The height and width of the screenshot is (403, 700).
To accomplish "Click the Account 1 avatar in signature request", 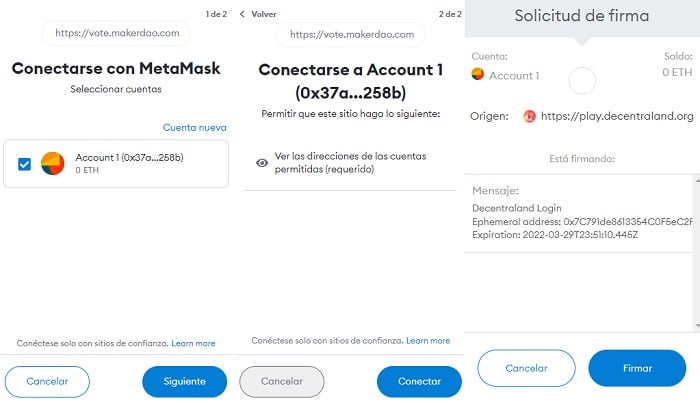I will (478, 75).
